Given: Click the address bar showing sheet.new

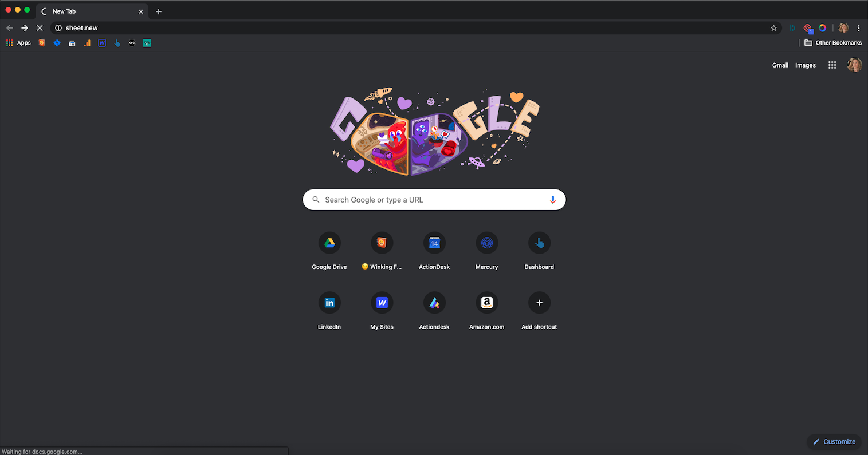Looking at the screenshot, I should click(415, 28).
